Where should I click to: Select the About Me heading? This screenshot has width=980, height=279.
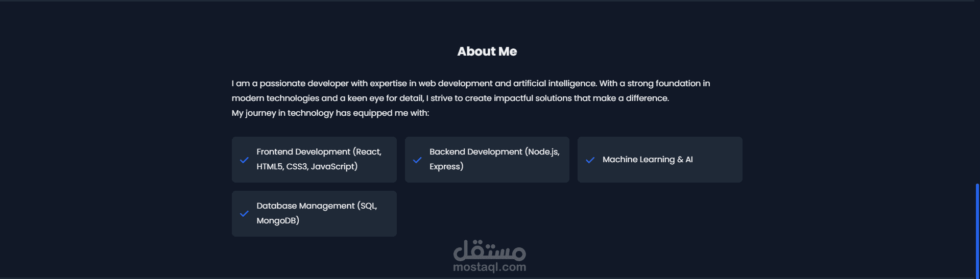[x=487, y=52]
